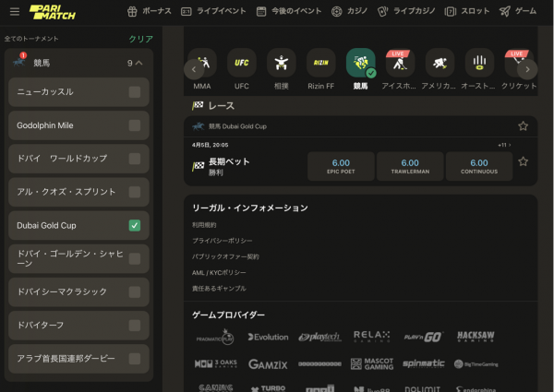Viewport: 554px width, 392px height.
Task: Click the クリア clear filter link
Action: [x=140, y=39]
